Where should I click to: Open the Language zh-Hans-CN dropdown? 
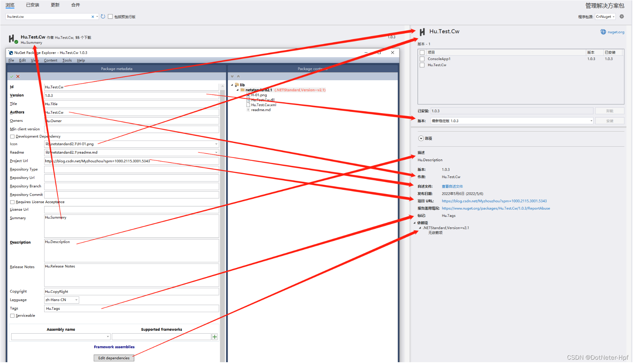76,300
